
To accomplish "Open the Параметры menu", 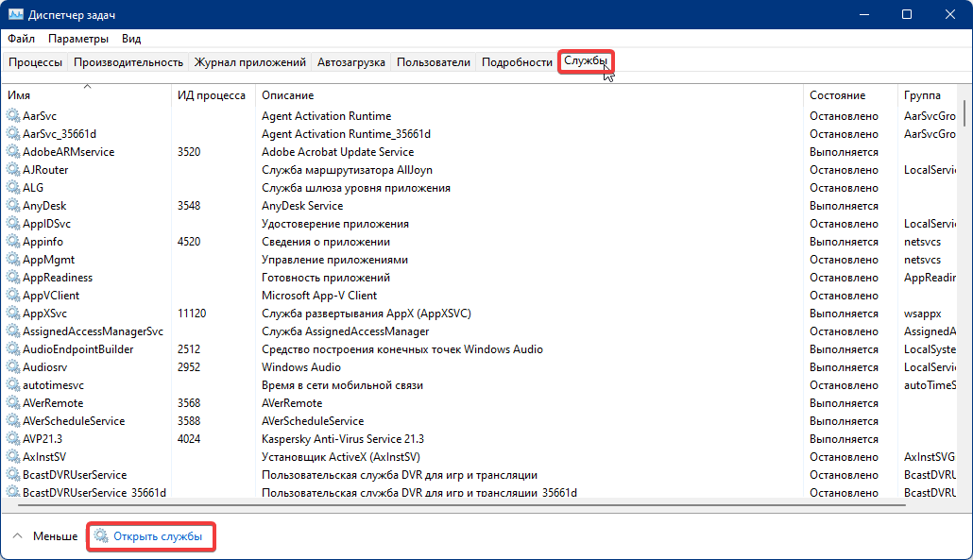I will [78, 39].
